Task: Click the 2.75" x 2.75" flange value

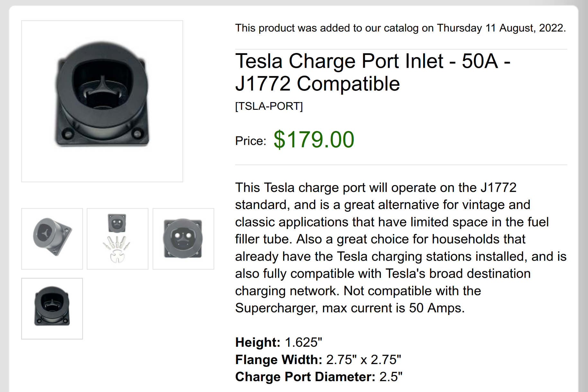Action: pos(363,360)
